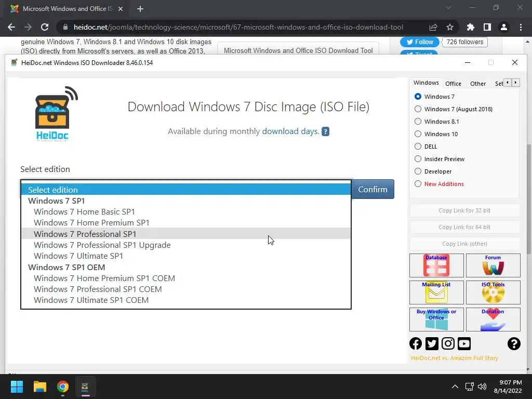Select the DELL radio button

point(418,147)
